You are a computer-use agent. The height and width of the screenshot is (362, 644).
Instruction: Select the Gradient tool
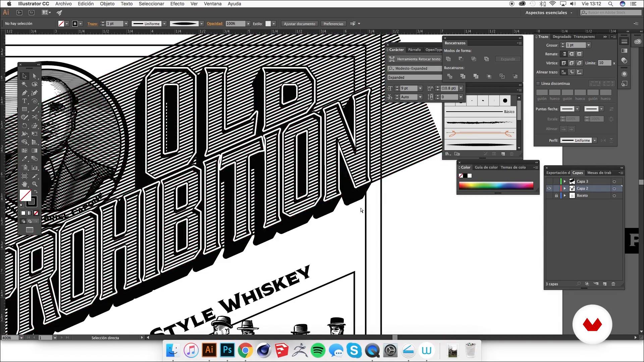click(x=35, y=150)
